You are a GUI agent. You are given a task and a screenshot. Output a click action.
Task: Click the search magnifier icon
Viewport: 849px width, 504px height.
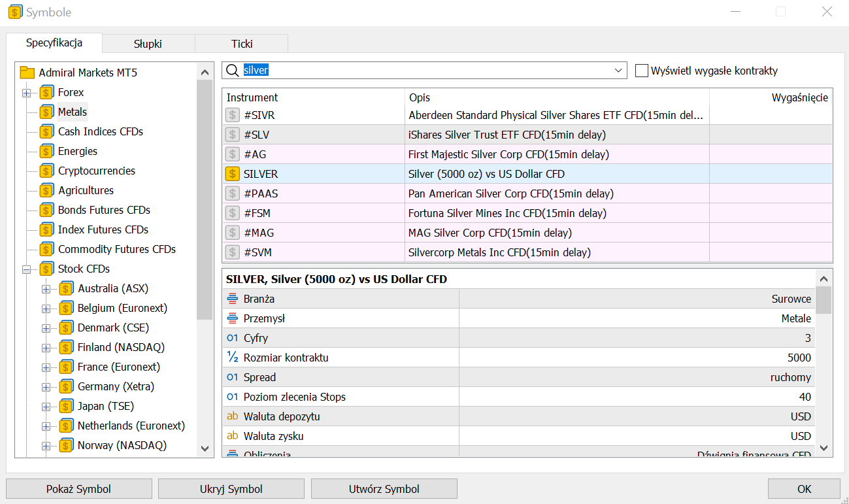[x=232, y=71]
